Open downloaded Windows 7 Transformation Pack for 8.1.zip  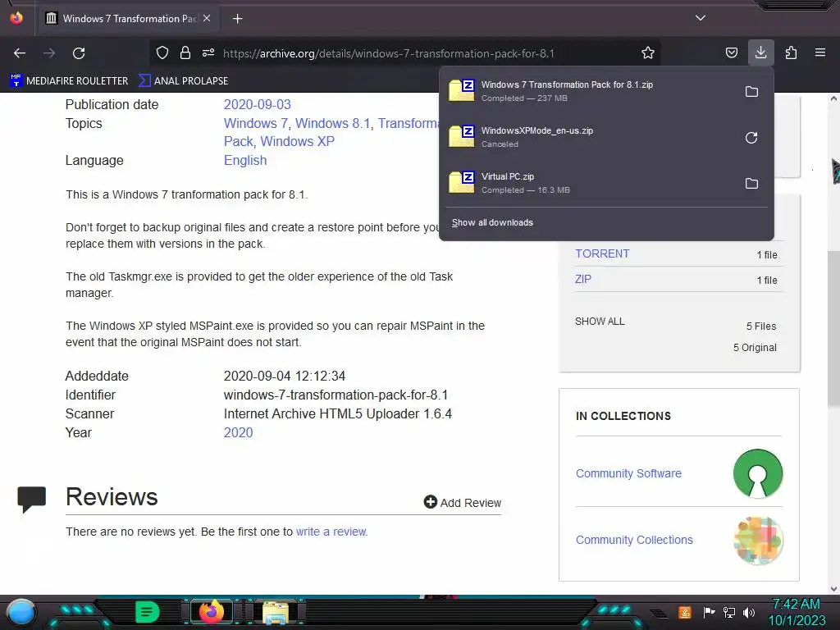click(589, 91)
